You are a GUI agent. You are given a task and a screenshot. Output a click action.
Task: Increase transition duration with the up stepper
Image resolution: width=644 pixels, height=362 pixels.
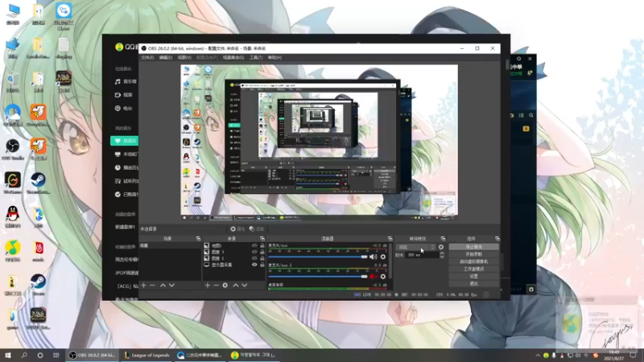pos(442,253)
